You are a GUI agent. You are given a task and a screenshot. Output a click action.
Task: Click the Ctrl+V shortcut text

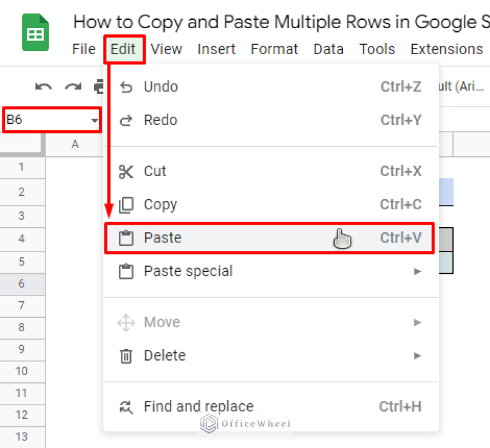click(401, 238)
